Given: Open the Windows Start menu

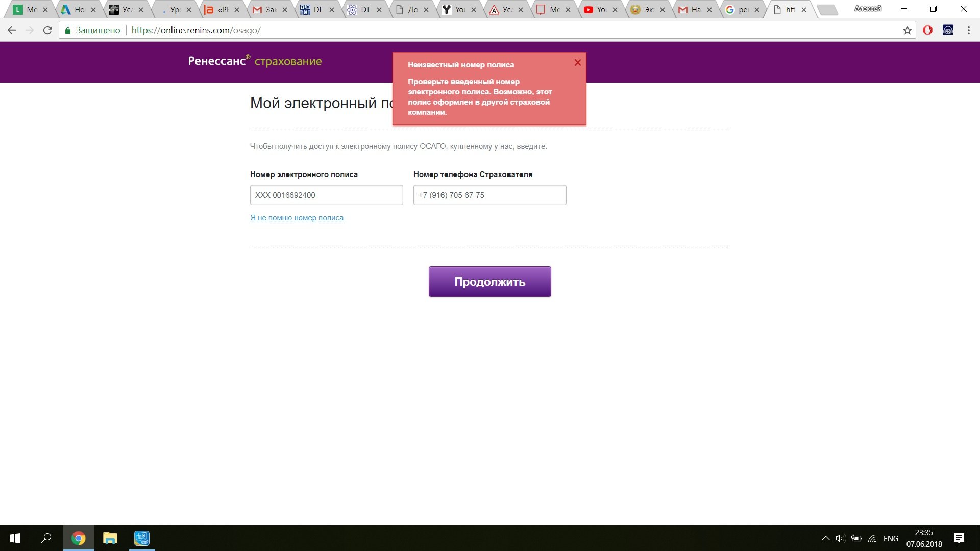Looking at the screenshot, I should click(x=15, y=538).
